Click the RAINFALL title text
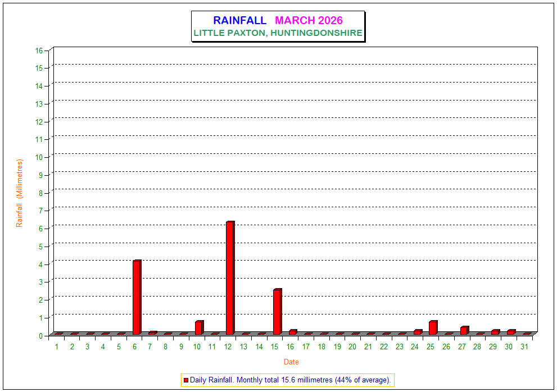 [x=239, y=21]
